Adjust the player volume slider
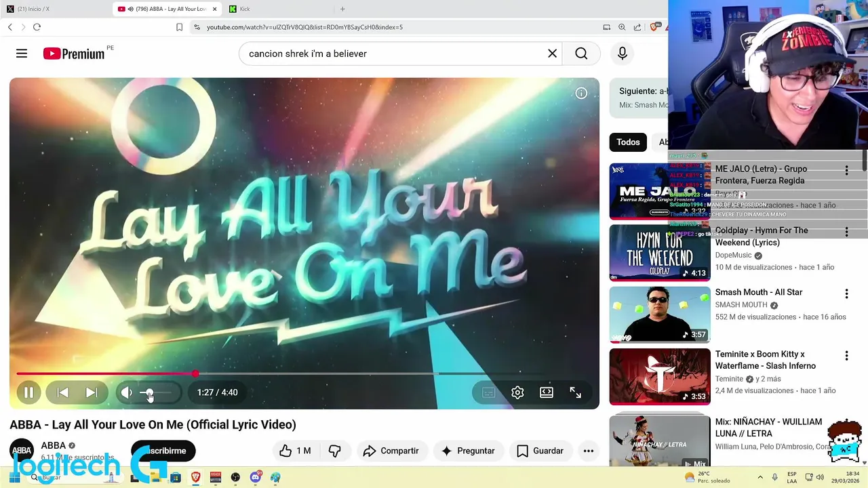Screen dimensions: 868x488 point(156,392)
